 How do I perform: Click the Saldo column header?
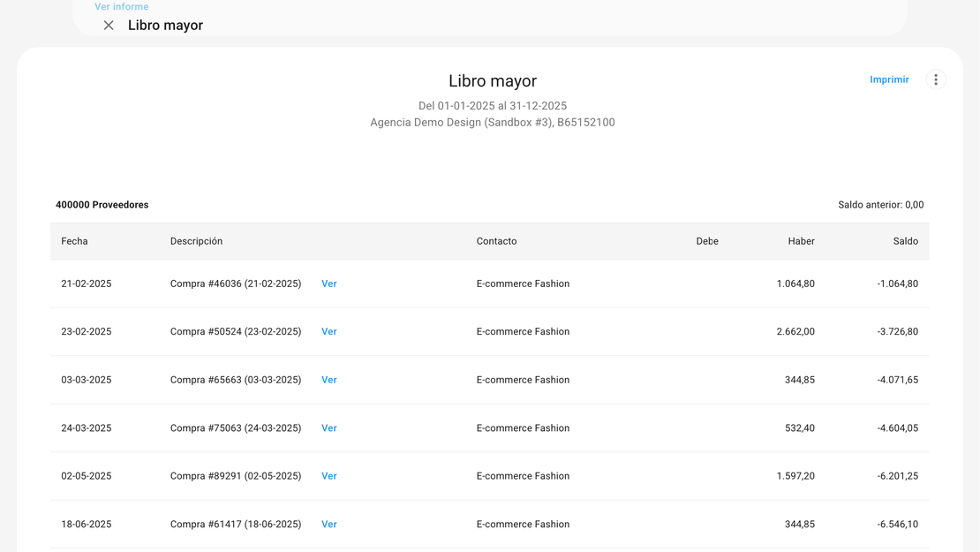[x=905, y=241]
